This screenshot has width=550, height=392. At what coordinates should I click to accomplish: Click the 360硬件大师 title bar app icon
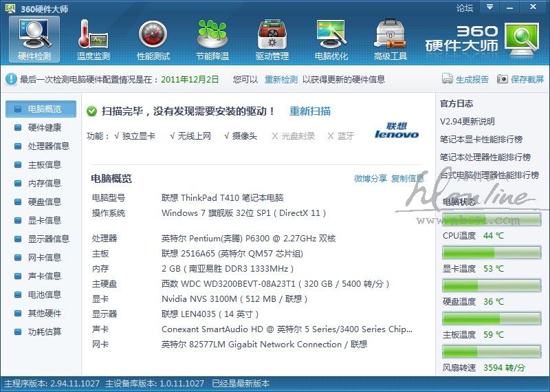[11, 8]
